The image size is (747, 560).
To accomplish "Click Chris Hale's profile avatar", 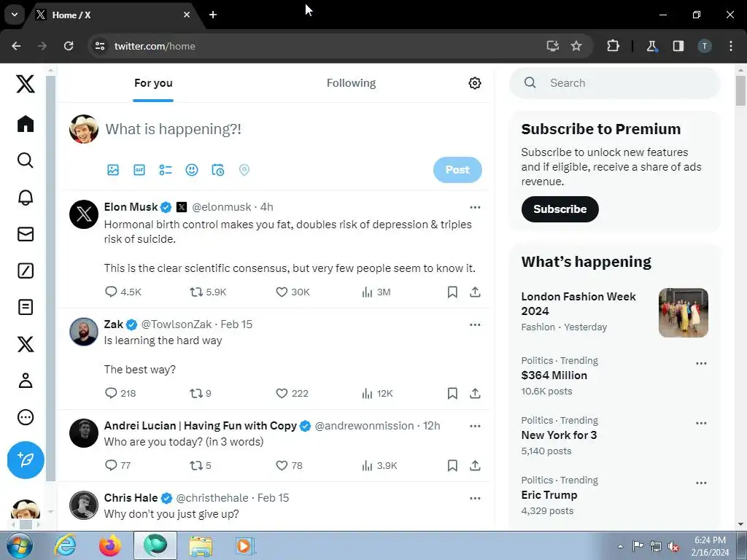I will click(84, 505).
